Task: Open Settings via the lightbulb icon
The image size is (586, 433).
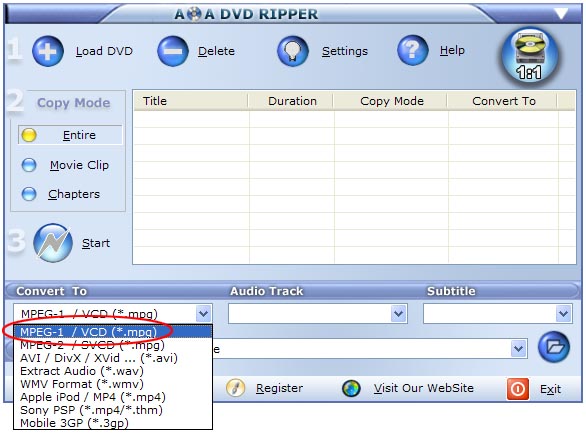Action: (293, 51)
